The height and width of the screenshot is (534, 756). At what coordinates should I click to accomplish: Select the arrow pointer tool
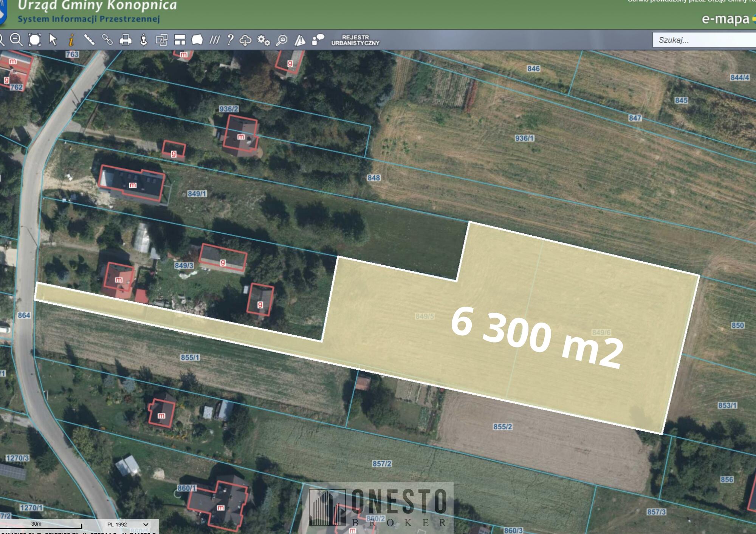click(53, 40)
